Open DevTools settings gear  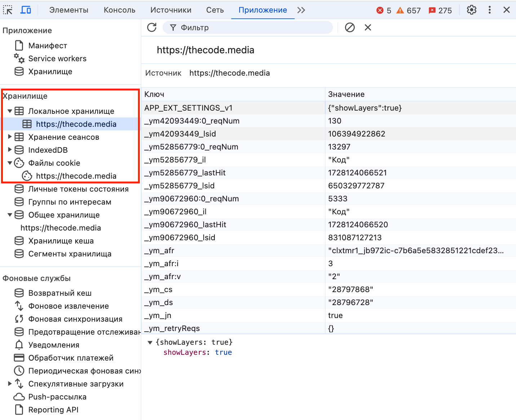point(471,10)
